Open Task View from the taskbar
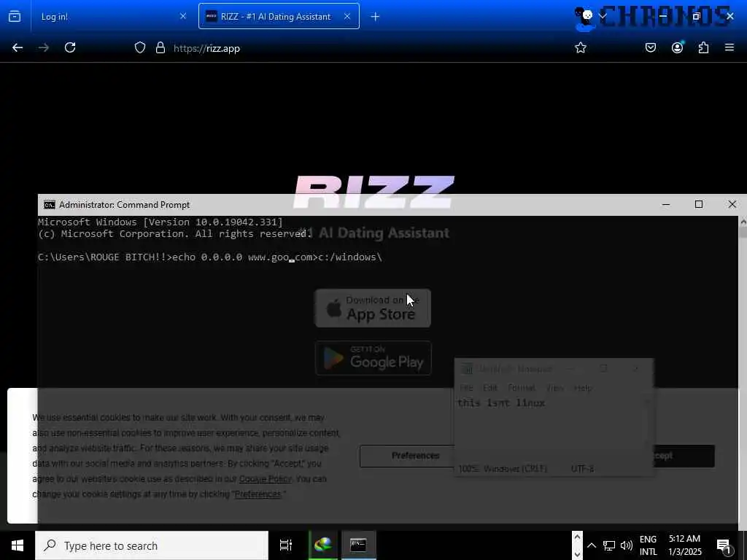Screen dimensions: 747x560 pos(285,545)
